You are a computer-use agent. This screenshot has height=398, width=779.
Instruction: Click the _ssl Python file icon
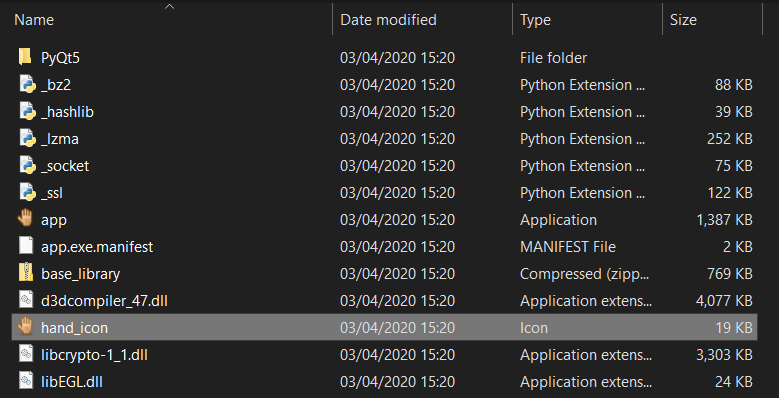26,192
